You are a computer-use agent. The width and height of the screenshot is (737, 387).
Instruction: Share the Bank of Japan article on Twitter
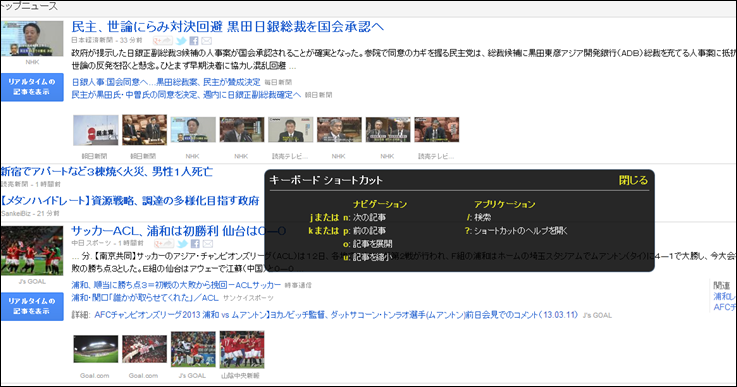tap(181, 41)
